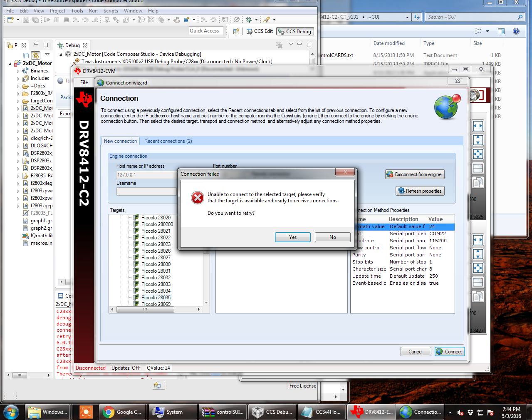Click the Open Perspective icon
Viewport: 532px width, 420px height.
[x=236, y=31]
